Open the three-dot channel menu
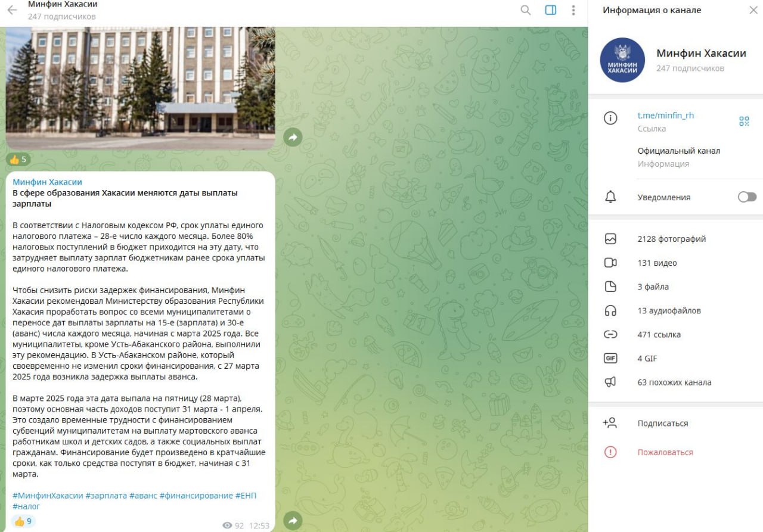Screen dimensions: 763x532 [573, 10]
